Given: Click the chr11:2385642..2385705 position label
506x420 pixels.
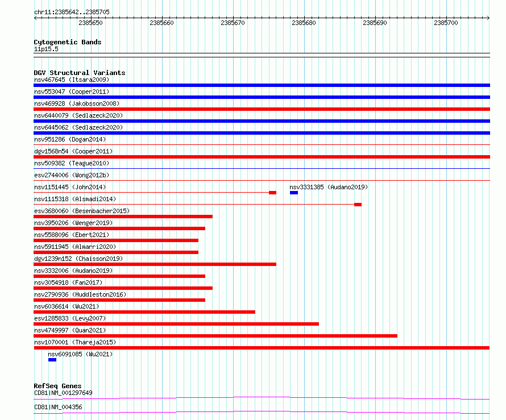Looking at the screenshot, I should pyautogui.click(x=72, y=12).
